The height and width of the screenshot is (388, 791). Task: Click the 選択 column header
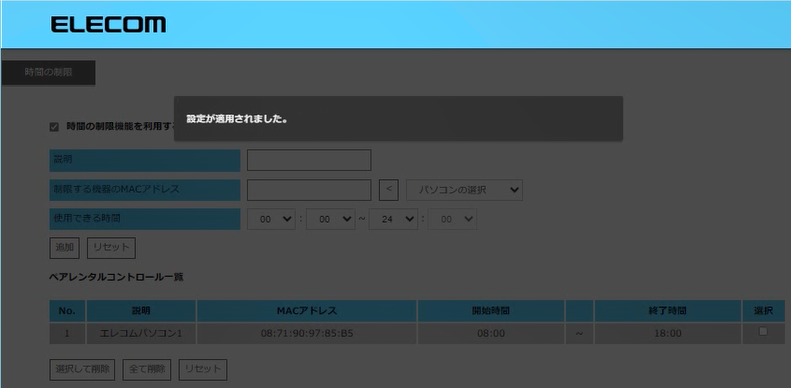coord(763,311)
